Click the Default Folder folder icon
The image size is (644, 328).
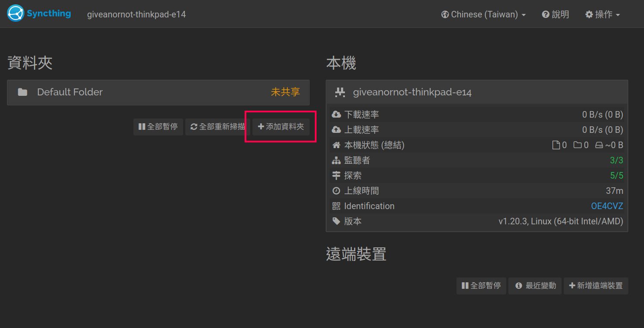(22, 92)
